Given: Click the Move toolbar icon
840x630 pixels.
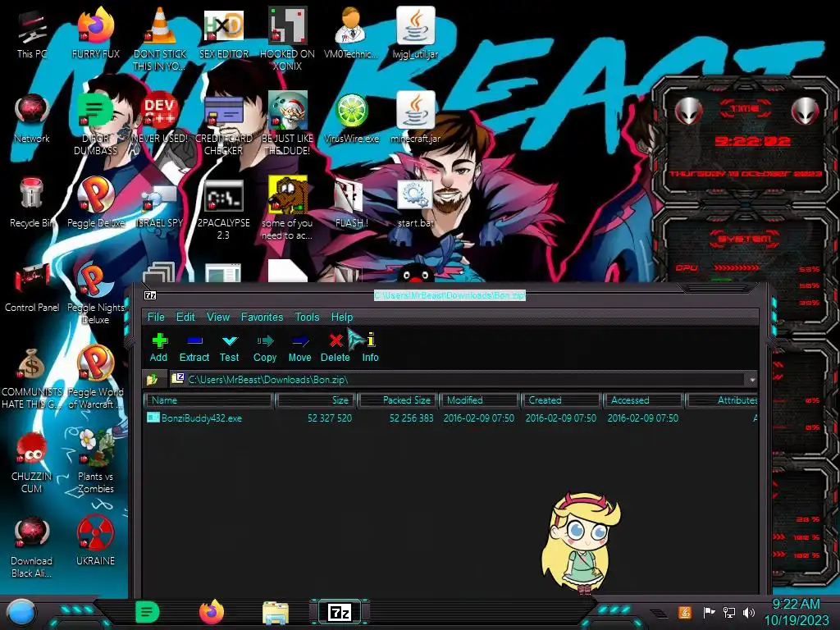Looking at the screenshot, I should 299,348.
